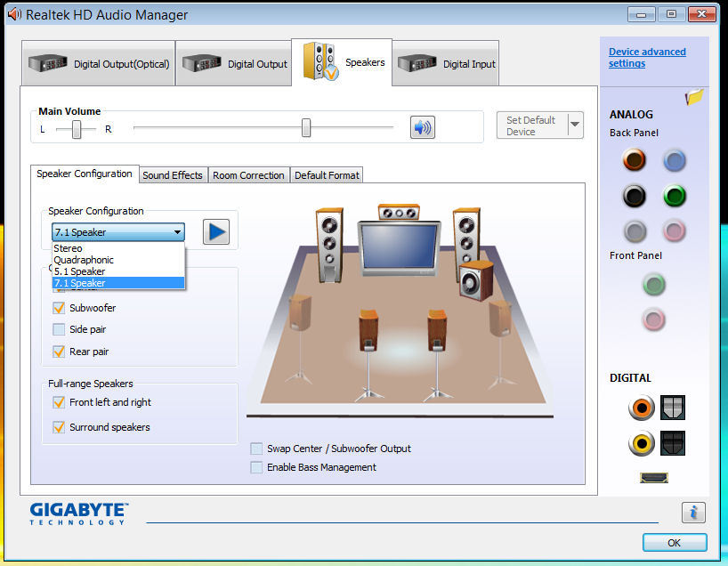Toggle Front left and right full-range
The height and width of the screenshot is (566, 728).
[x=59, y=402]
